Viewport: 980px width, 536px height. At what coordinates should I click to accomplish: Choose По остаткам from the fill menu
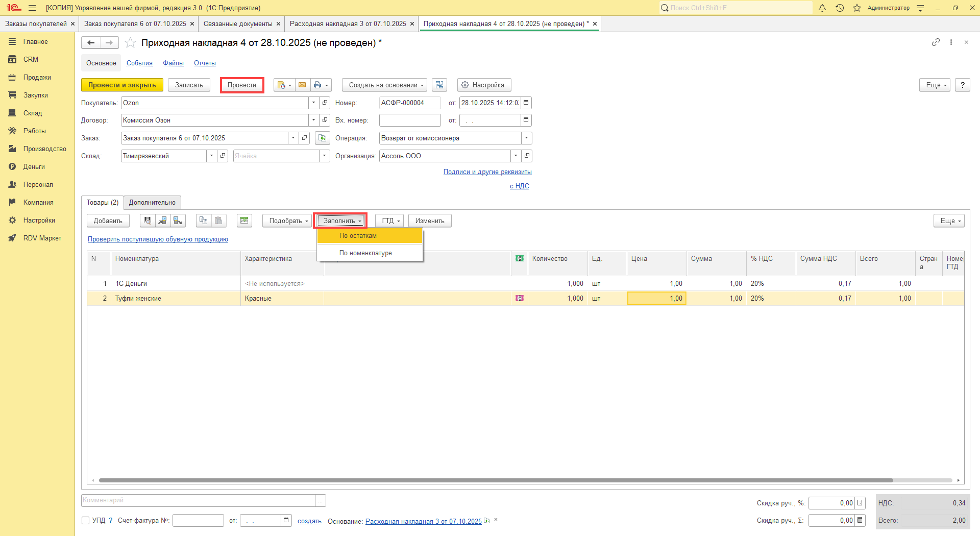click(370, 235)
